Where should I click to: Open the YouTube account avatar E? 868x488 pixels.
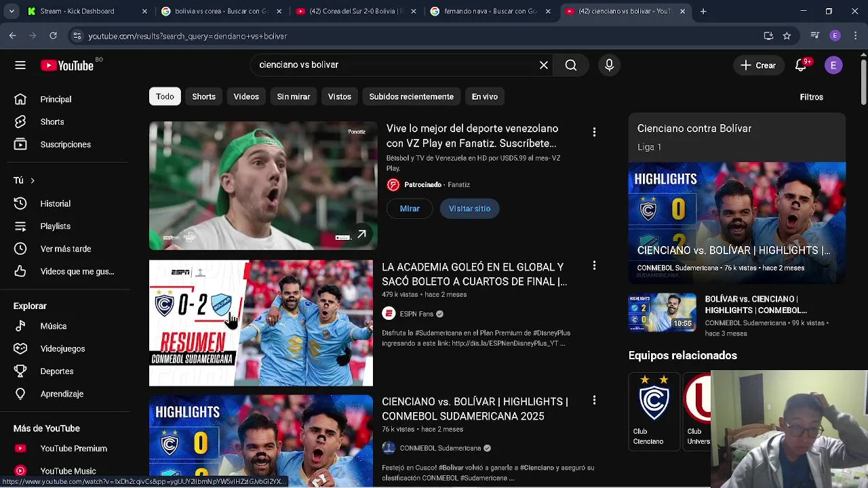[833, 65]
